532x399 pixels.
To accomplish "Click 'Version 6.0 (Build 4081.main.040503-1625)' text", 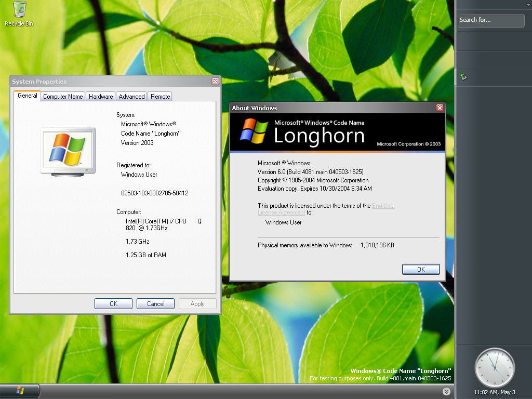I will coord(311,171).
